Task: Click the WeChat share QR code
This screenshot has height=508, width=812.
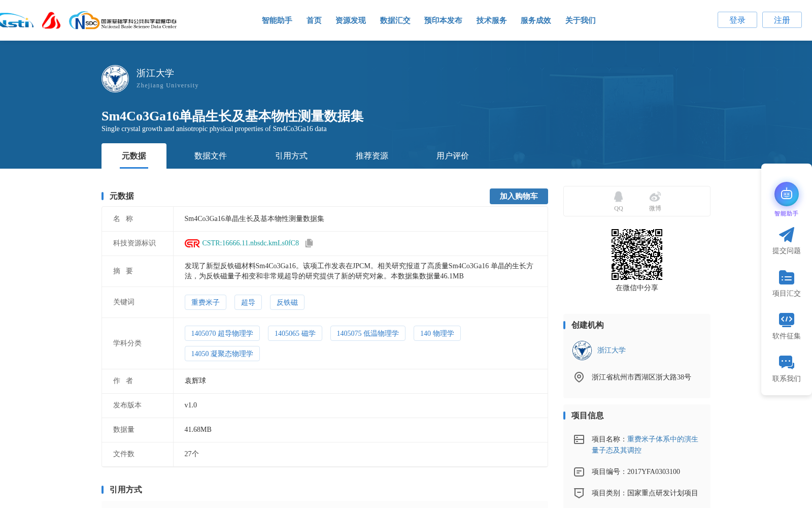Action: pos(637,255)
